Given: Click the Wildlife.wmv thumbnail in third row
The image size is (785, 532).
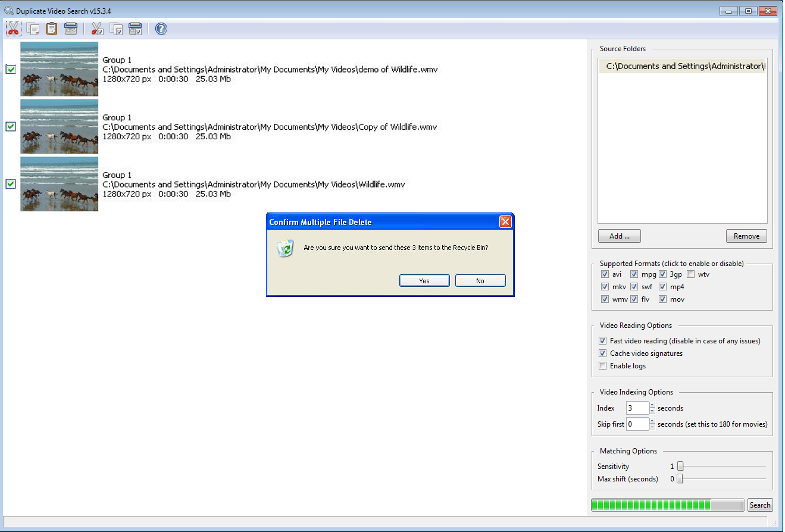Looking at the screenshot, I should [59, 184].
